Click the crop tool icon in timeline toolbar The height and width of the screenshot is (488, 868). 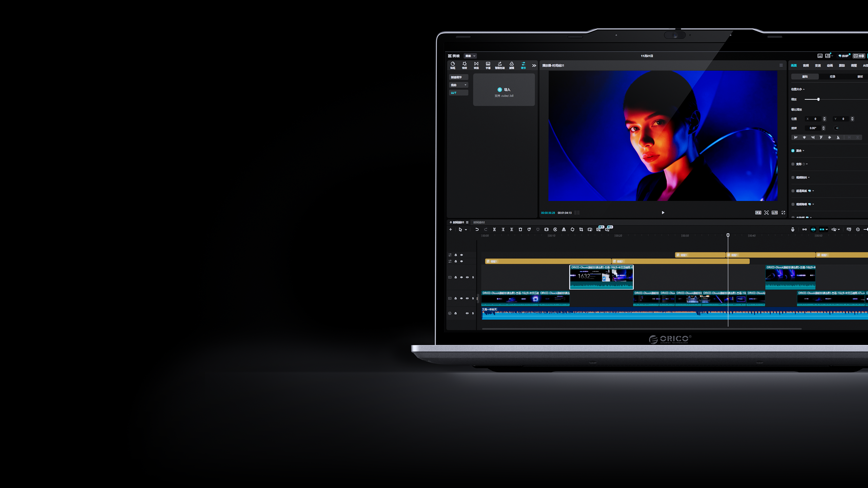tap(581, 229)
